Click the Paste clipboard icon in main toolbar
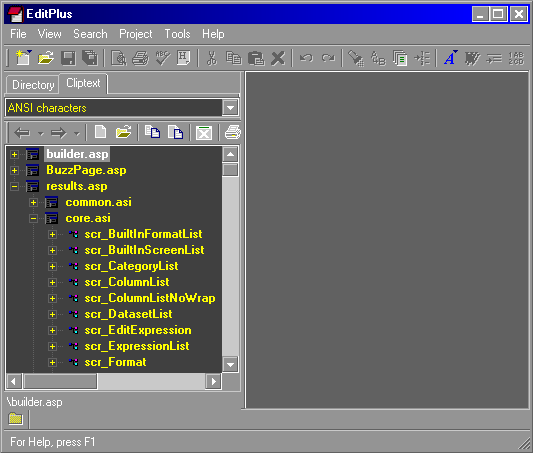This screenshot has height=454, width=534. 256,58
